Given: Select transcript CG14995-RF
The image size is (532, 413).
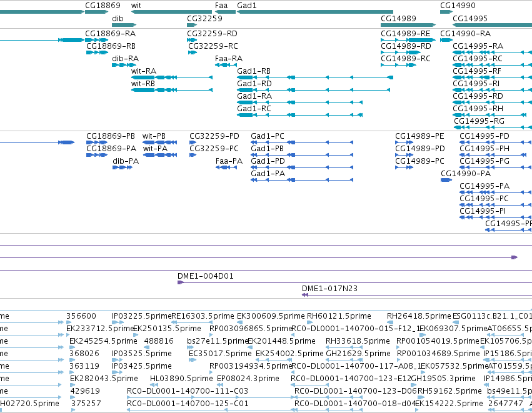Looking at the screenshot, I should (493, 77).
